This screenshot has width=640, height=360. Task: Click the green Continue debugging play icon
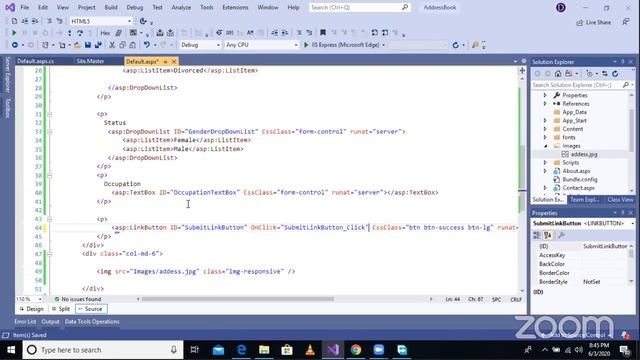[14, 33]
